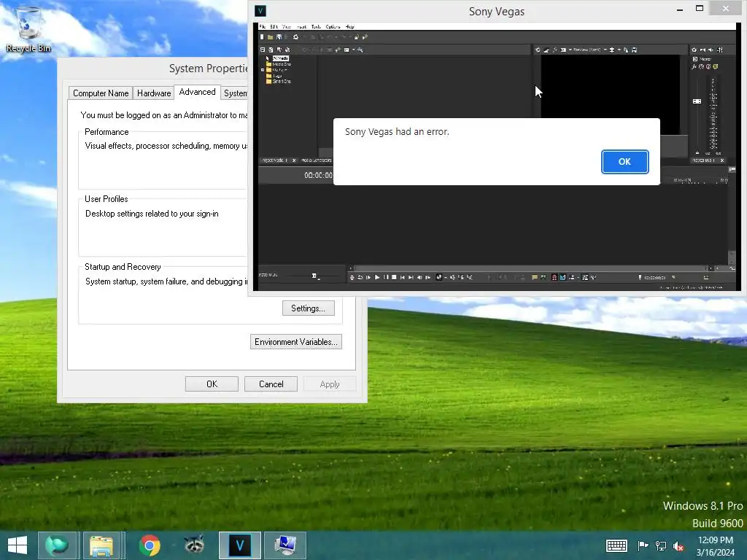Click the Save disk icon in Vegas toolbar

279,37
